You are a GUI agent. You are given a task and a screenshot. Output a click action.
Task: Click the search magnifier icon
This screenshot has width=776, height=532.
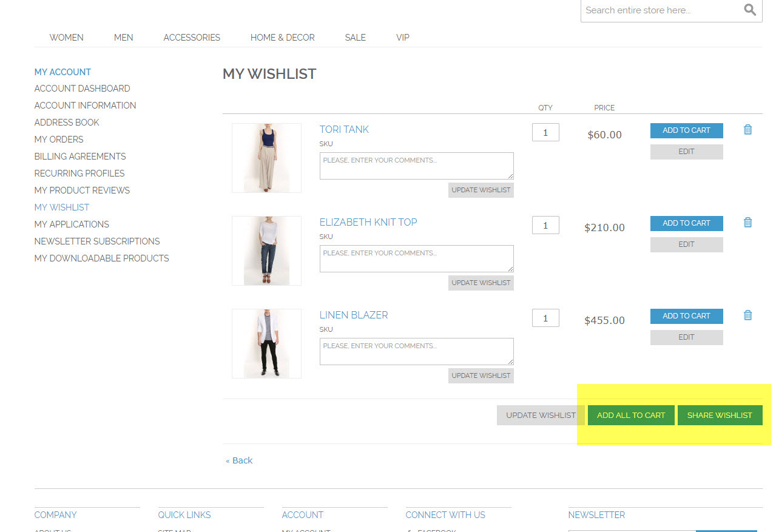[x=750, y=10]
